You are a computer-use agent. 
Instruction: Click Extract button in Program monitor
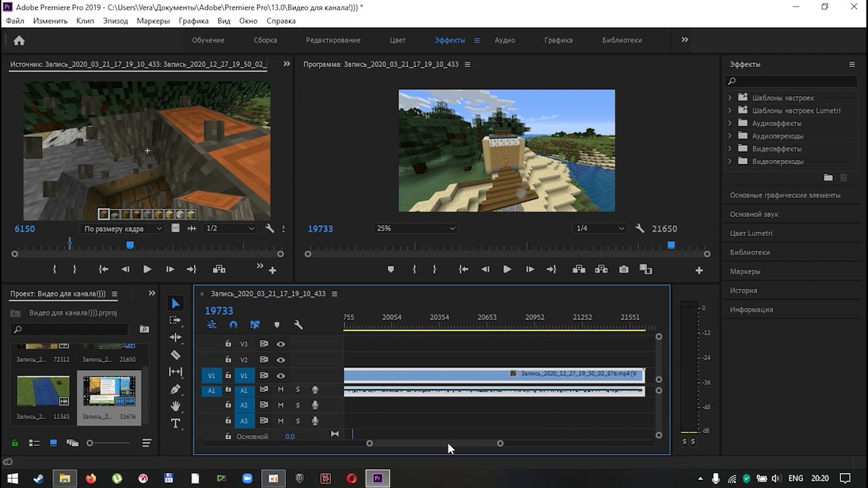[601, 269]
